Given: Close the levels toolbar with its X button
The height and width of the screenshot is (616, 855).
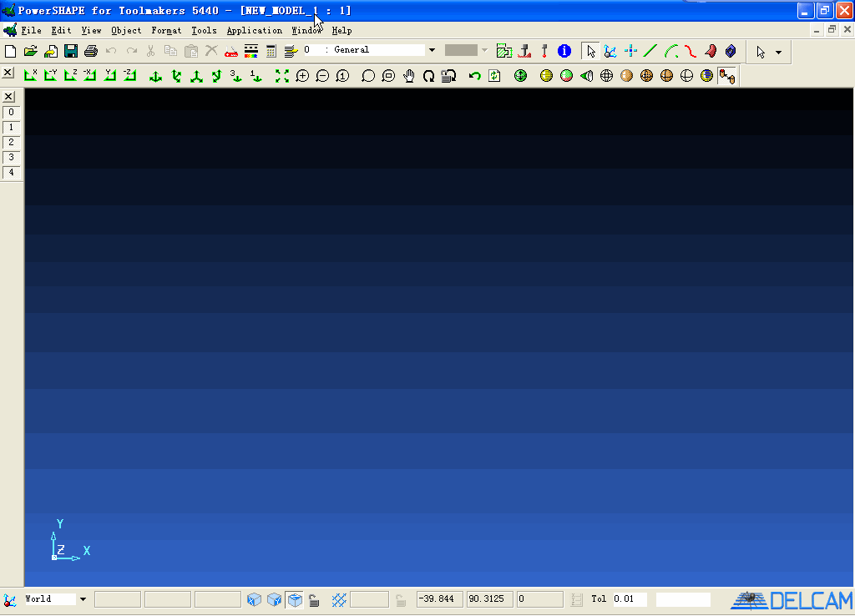Looking at the screenshot, I should click(8, 97).
